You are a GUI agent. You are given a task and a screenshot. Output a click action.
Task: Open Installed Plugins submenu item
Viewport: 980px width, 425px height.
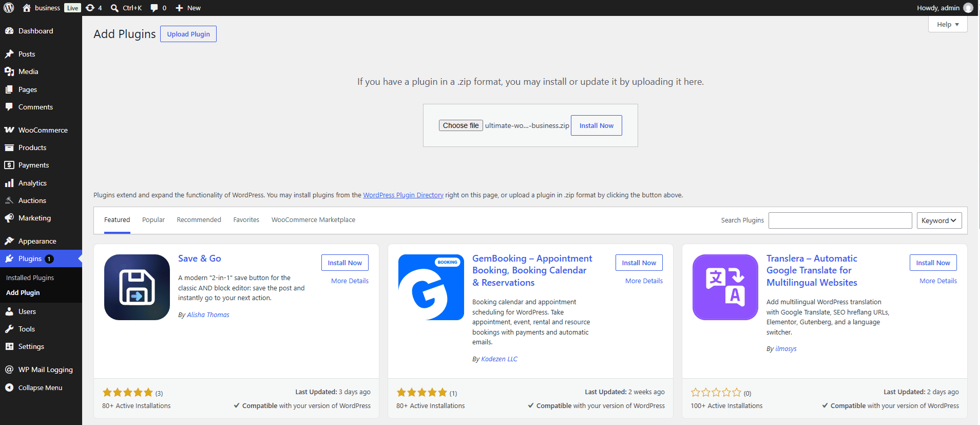pos(30,278)
